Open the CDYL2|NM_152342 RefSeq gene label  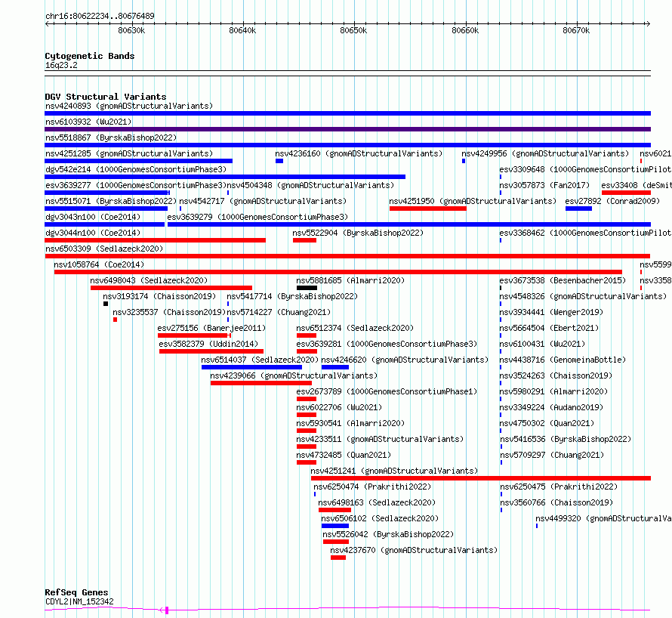pyautogui.click(x=79, y=601)
